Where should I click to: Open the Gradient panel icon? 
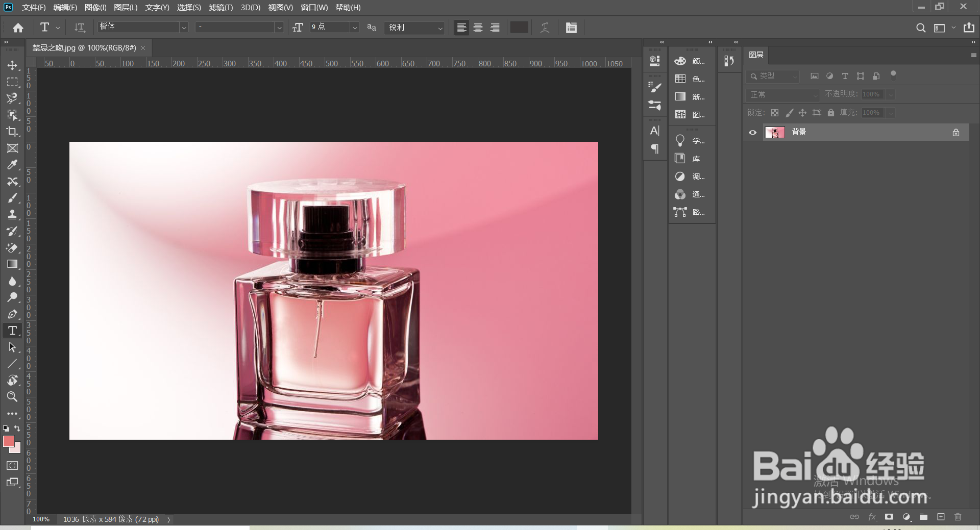point(680,96)
